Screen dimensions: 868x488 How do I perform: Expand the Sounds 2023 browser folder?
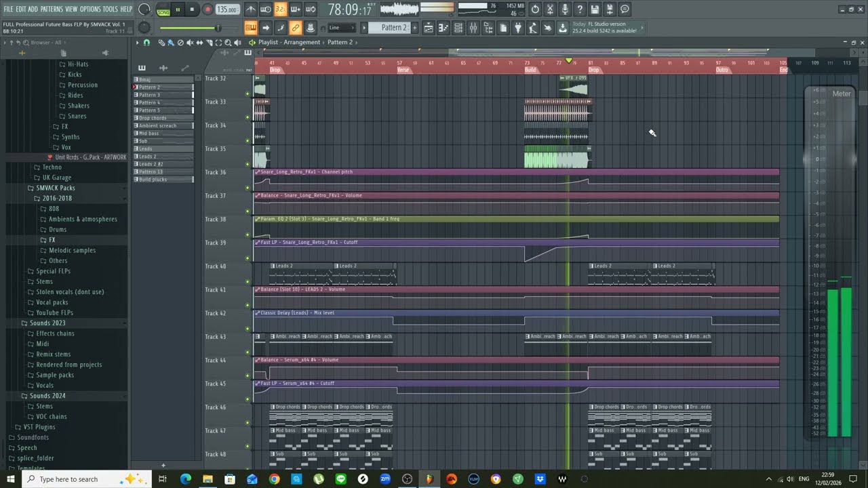[47, 323]
